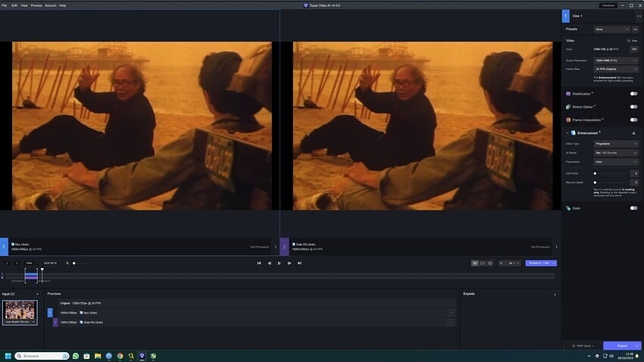Viewport: 644px width, 362px height.
Task: Add a new input with plus icon
Action: (x=37, y=294)
